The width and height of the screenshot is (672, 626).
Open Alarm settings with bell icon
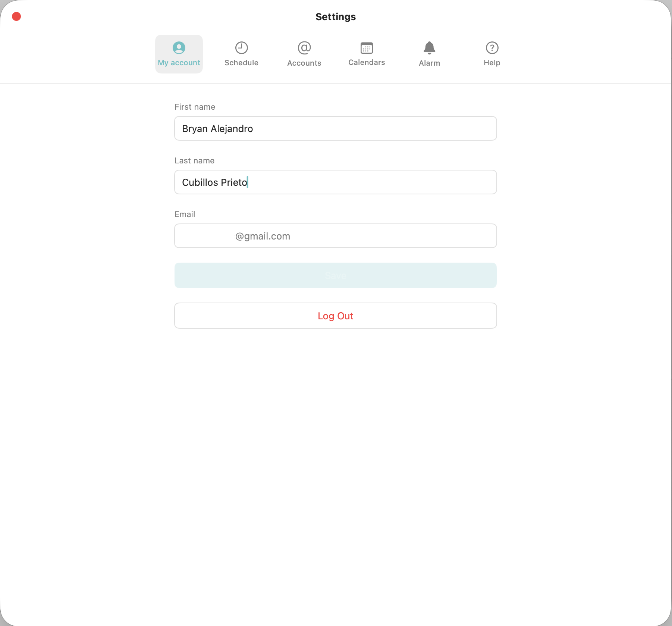click(x=429, y=54)
